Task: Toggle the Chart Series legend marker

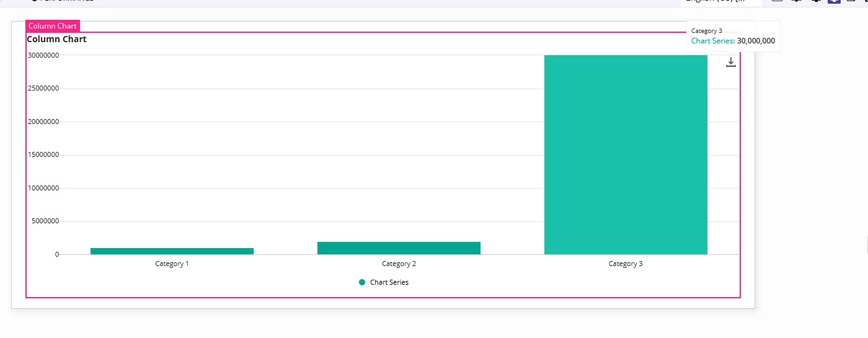Action: 362,282
